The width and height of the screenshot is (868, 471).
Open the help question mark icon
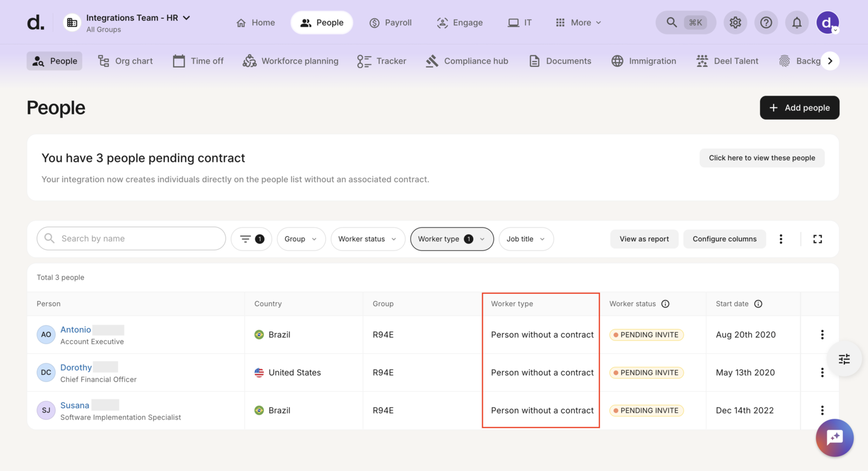coord(766,22)
